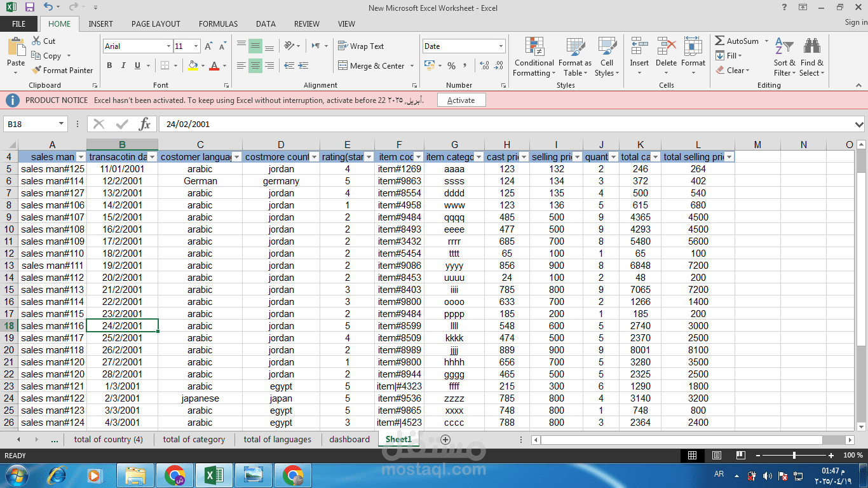Open filter dropdown for item category column
Image resolution: width=868 pixels, height=488 pixels.
coord(478,157)
